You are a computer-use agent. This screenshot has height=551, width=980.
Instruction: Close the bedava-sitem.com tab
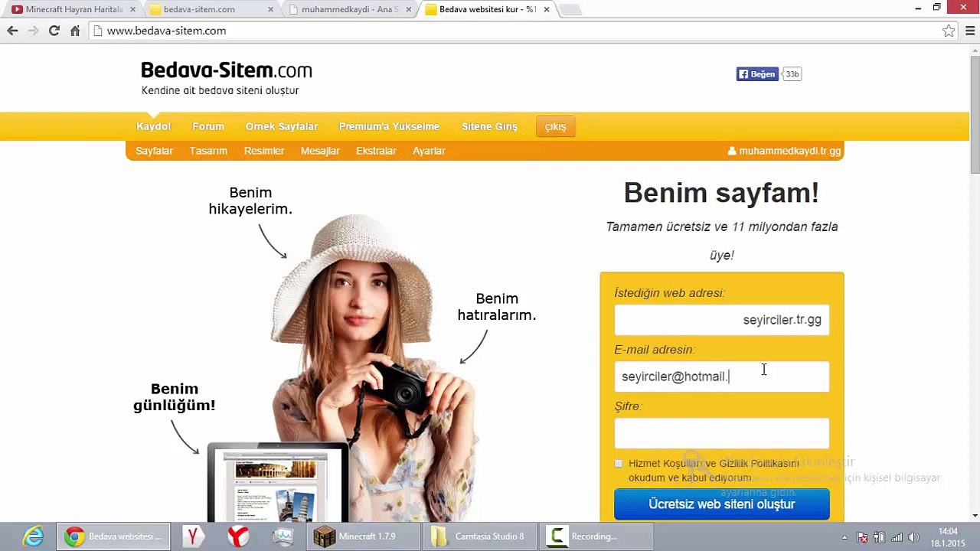click(x=271, y=9)
